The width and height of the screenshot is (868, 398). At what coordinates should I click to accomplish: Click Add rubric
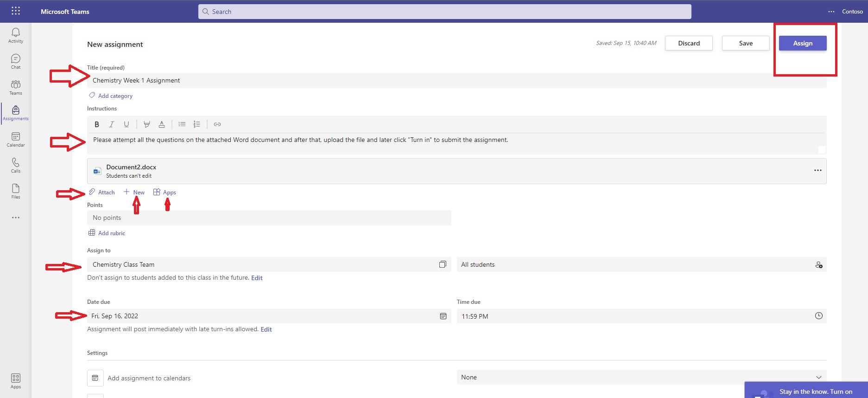107,233
